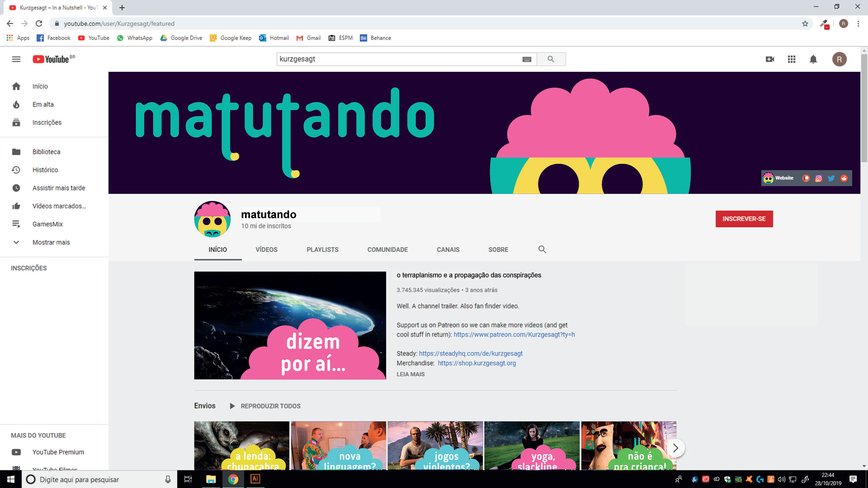Open the on-screen keyboard icon in search box
868x488 pixels.
(527, 59)
